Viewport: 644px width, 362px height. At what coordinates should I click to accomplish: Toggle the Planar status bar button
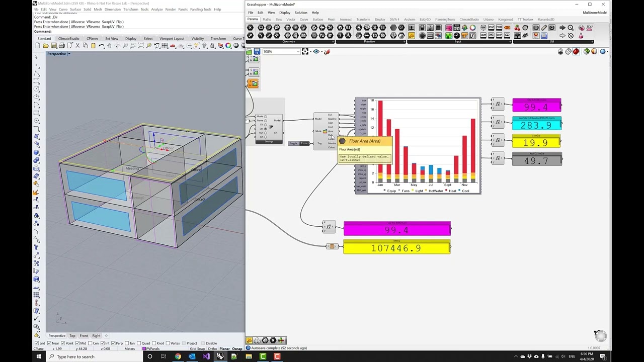[x=224, y=349]
